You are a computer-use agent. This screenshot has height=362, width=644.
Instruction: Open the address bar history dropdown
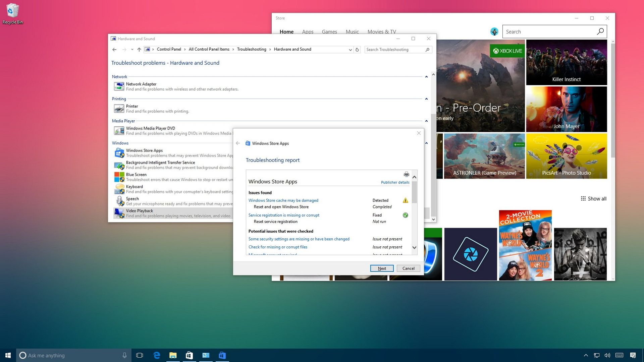[350, 49]
